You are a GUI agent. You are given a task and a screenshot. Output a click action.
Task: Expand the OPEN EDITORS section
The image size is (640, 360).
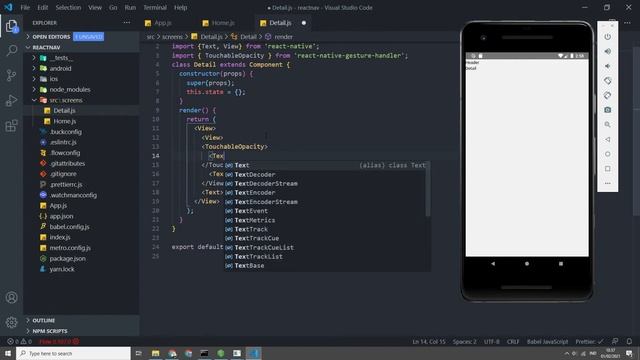click(81, 37)
